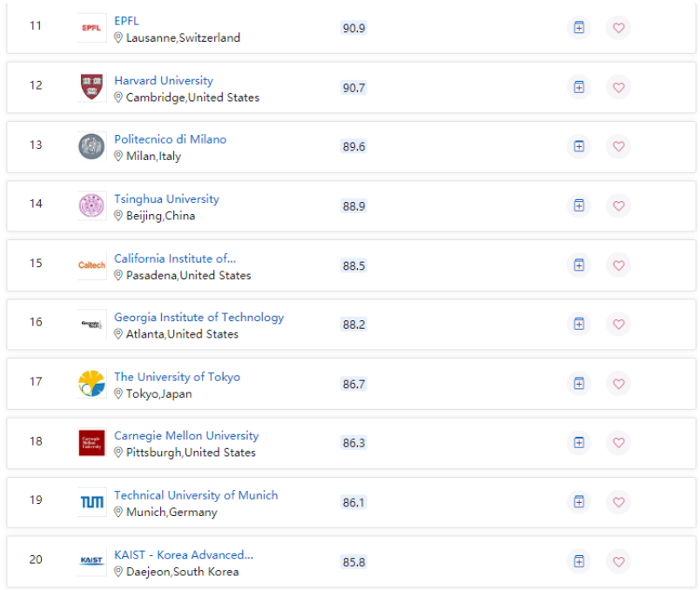Image resolution: width=700 pixels, height=590 pixels.
Task: Favorite EPFL with the heart icon
Action: click(x=618, y=28)
